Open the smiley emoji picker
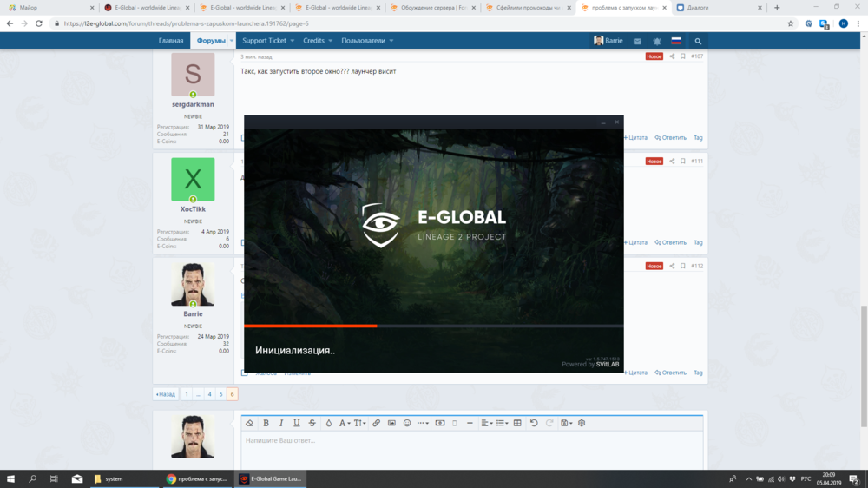 pyautogui.click(x=407, y=423)
